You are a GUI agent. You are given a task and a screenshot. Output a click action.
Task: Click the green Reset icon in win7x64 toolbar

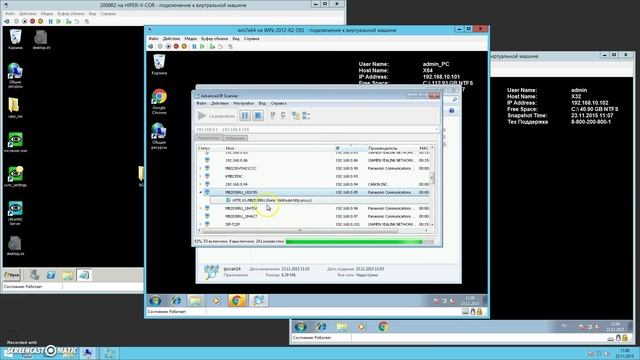coord(202,47)
